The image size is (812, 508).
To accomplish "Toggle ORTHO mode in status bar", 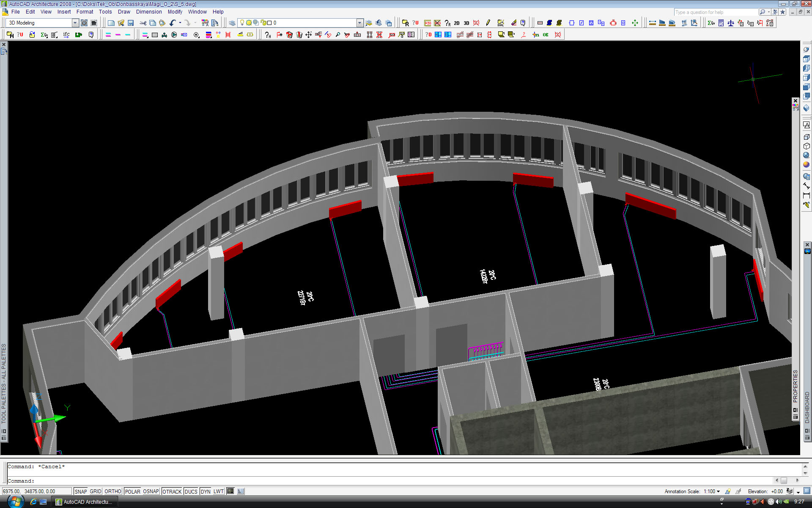I will pos(112,491).
